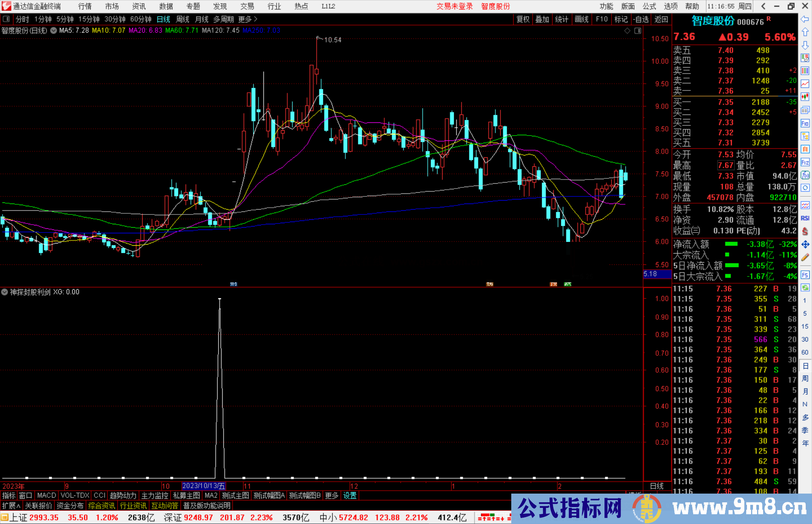812x524 pixels.
Task: Click the 复权 button
Action: click(x=523, y=19)
